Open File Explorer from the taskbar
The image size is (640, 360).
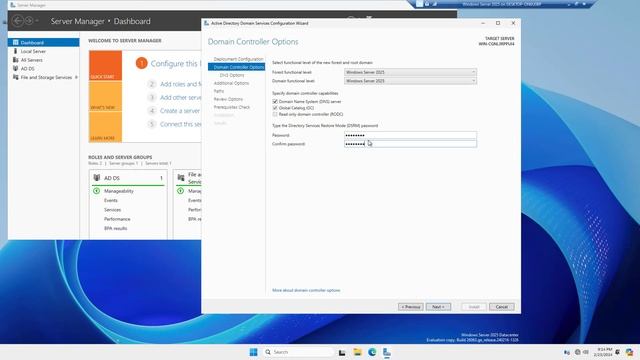point(357,352)
